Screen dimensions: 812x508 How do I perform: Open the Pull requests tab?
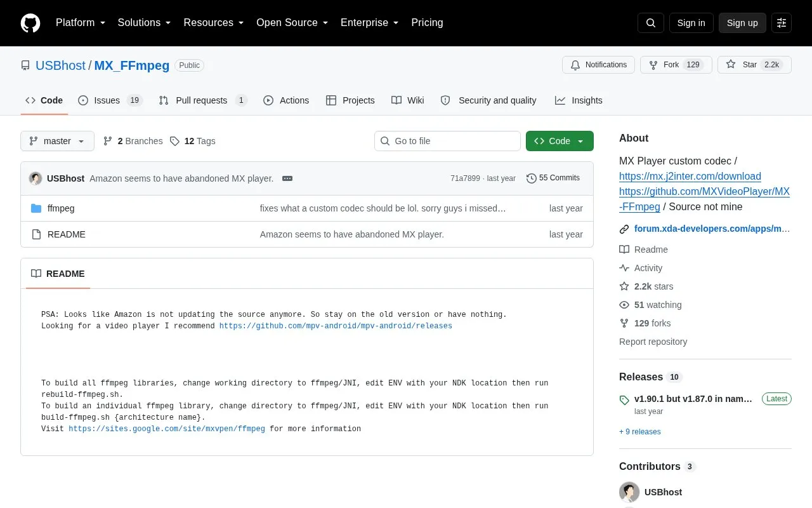202,100
